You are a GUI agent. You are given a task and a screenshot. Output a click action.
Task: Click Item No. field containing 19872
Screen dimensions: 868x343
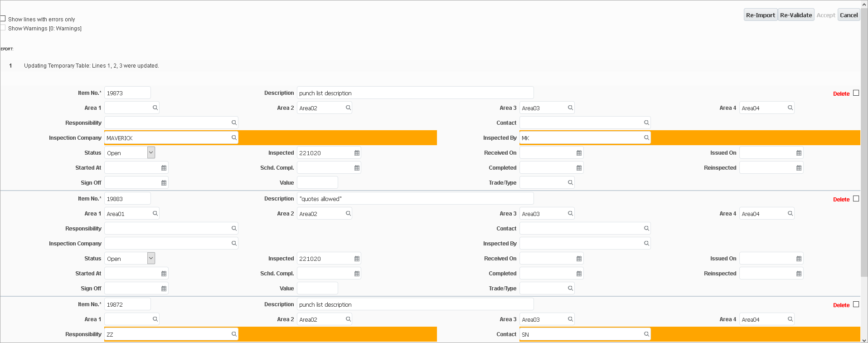[x=127, y=304]
